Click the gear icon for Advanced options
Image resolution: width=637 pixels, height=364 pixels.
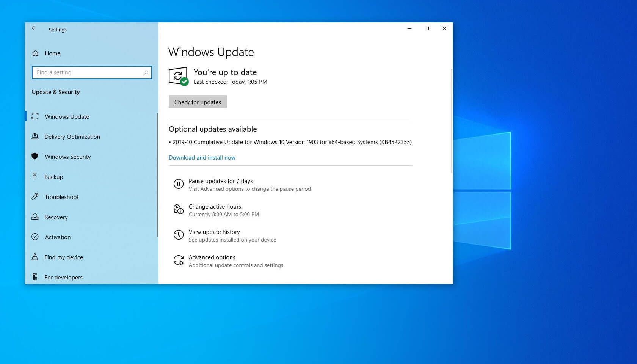179,260
